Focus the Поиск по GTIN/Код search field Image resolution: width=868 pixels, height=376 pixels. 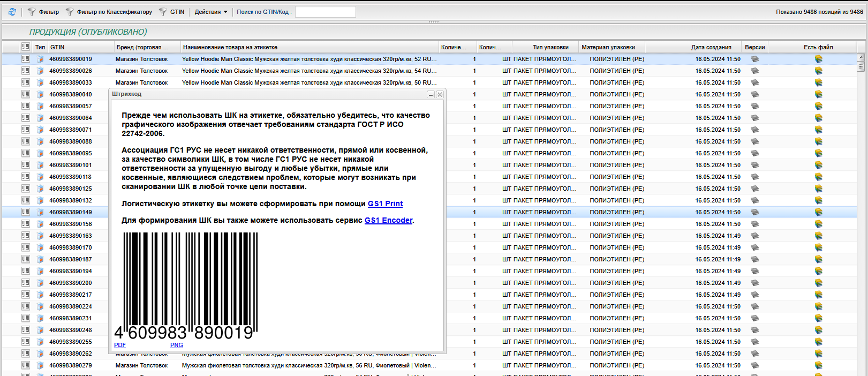coord(325,12)
